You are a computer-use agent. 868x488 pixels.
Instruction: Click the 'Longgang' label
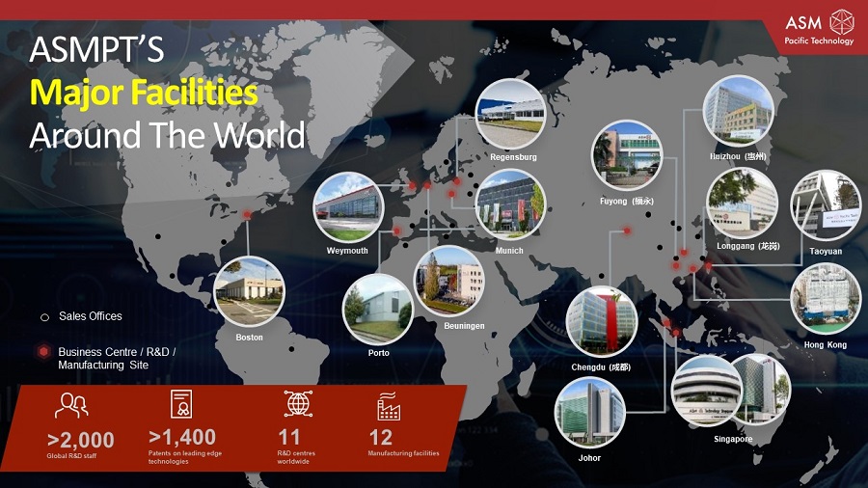[x=747, y=246]
